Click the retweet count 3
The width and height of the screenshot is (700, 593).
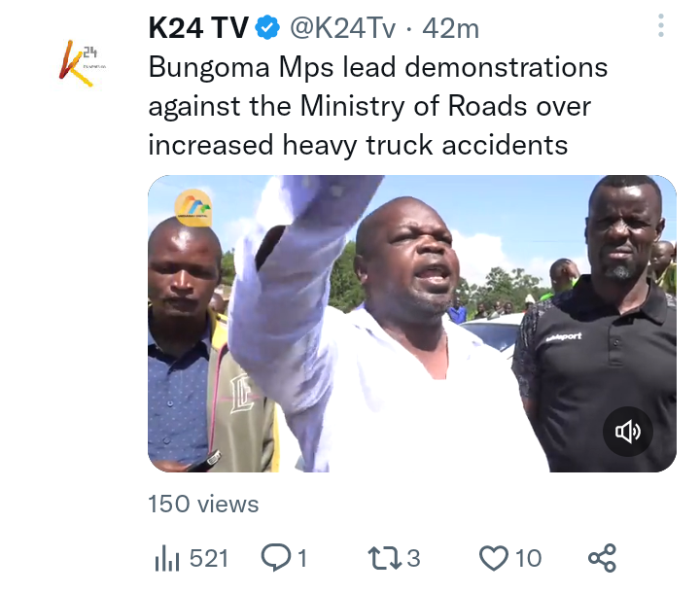[x=413, y=558]
